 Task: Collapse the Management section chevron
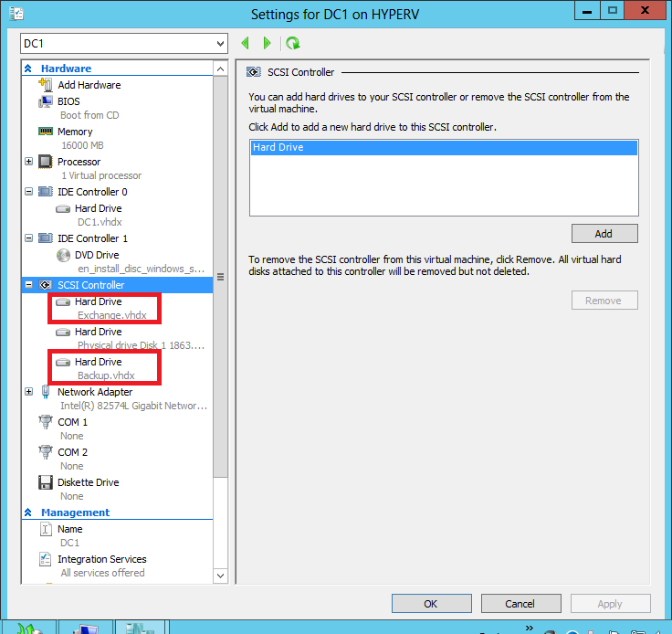28,512
